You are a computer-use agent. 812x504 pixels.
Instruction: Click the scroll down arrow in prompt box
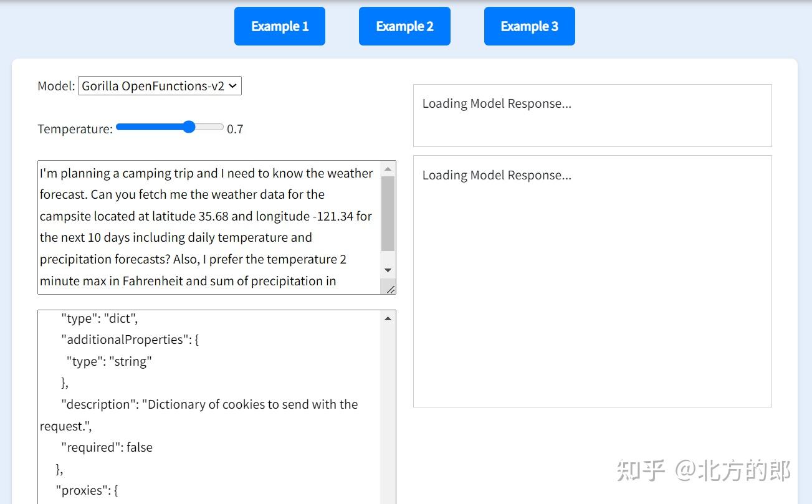coord(388,270)
